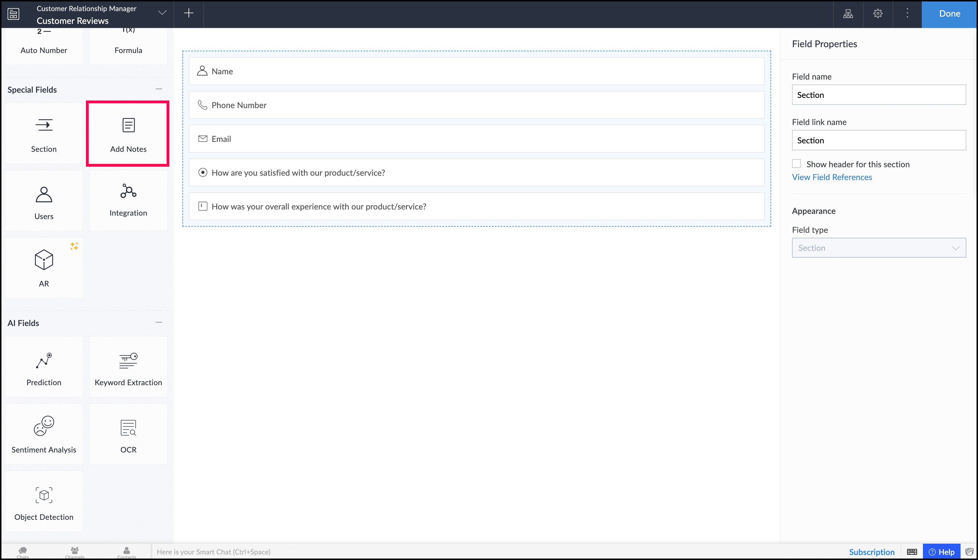Open form settings gear icon
This screenshot has width=978, height=560.
pyautogui.click(x=878, y=13)
